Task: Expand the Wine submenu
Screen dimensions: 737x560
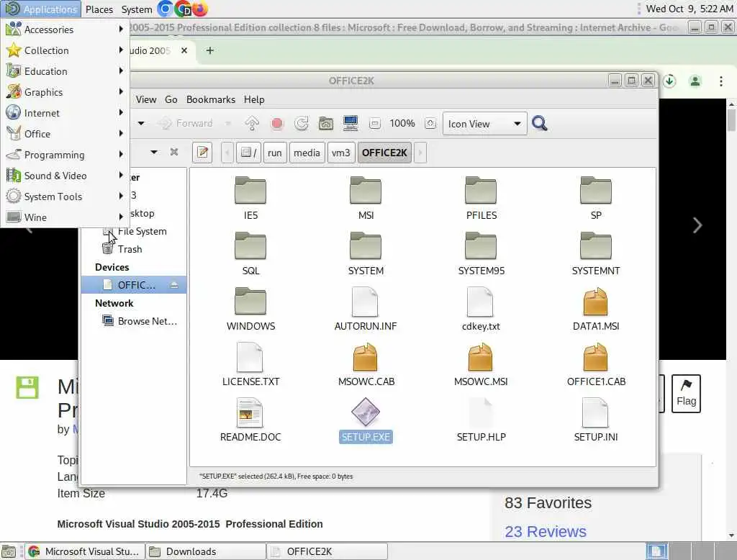Action: click(65, 217)
